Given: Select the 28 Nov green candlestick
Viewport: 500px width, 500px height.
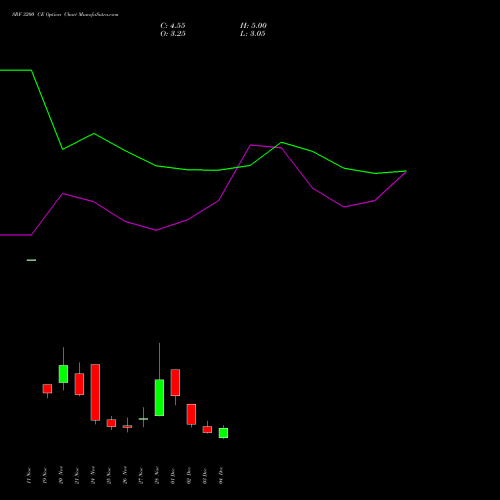Looking at the screenshot, I should [159, 397].
